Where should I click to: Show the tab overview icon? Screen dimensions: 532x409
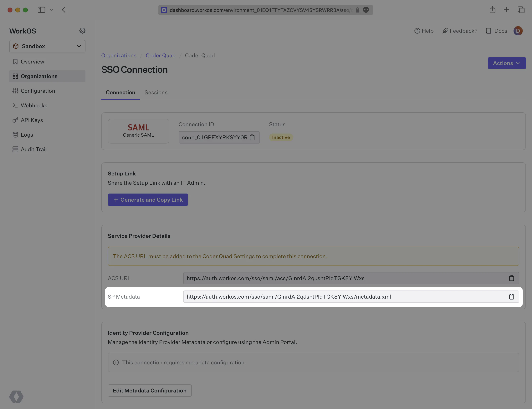[521, 10]
